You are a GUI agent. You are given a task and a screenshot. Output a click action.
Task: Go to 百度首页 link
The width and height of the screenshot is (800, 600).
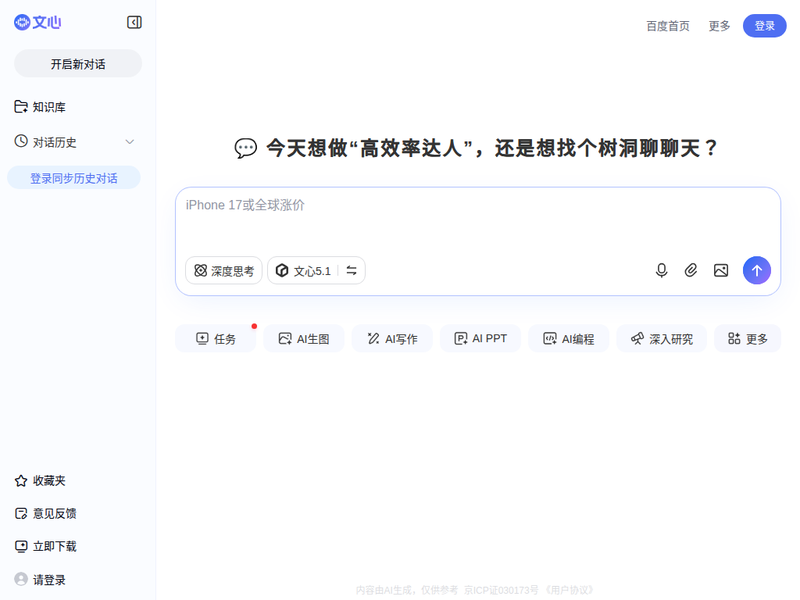(668, 26)
